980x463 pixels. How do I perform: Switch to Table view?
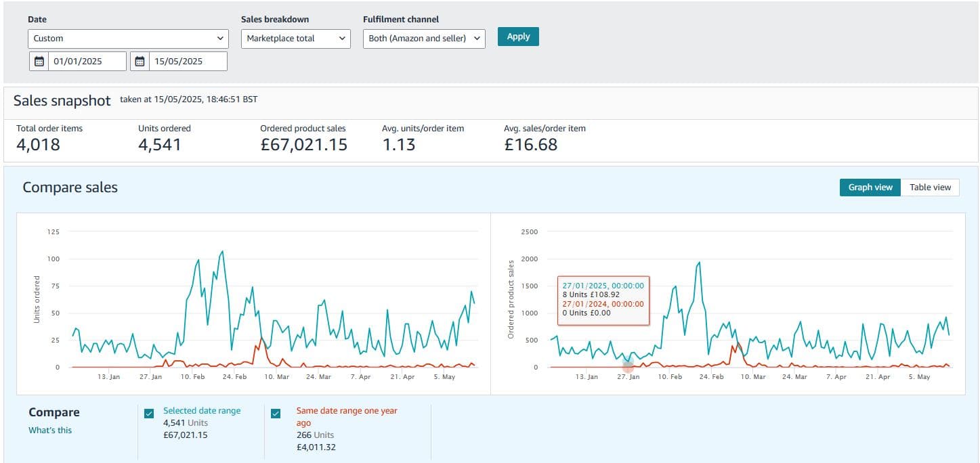click(x=930, y=188)
